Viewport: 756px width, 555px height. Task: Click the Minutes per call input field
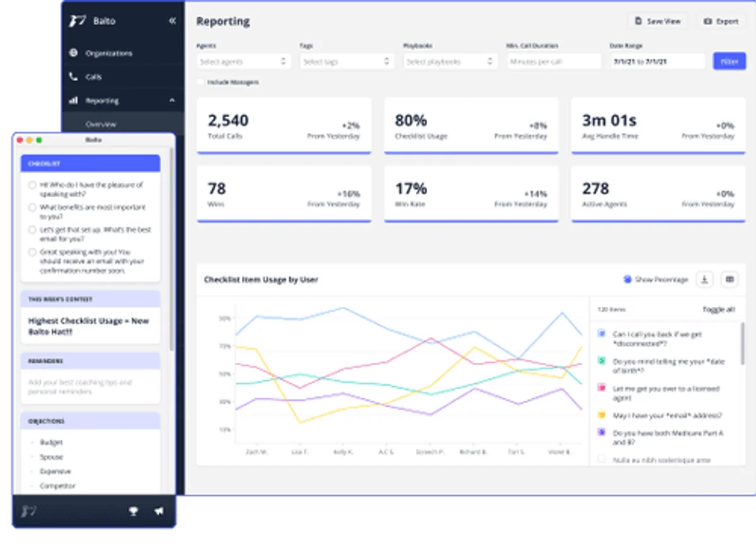554,61
